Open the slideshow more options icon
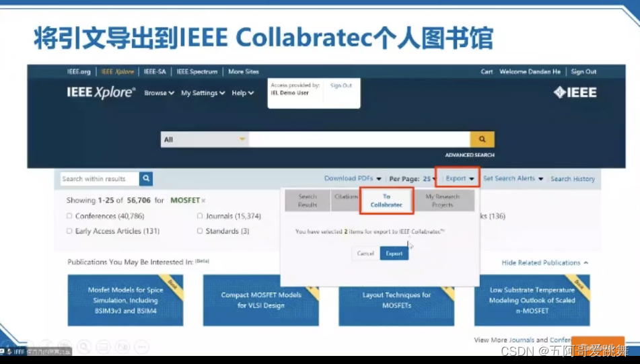This screenshot has width=640, height=364. pos(141,347)
